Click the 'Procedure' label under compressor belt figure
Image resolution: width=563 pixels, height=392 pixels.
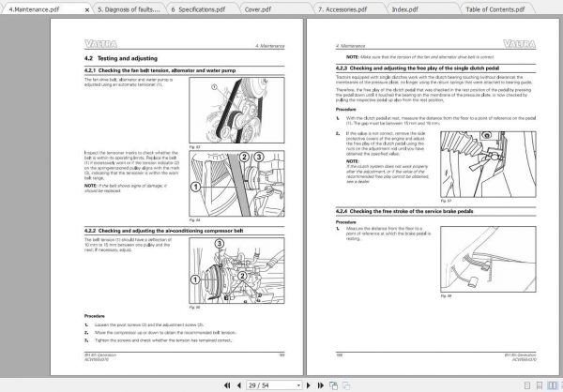pos(95,316)
